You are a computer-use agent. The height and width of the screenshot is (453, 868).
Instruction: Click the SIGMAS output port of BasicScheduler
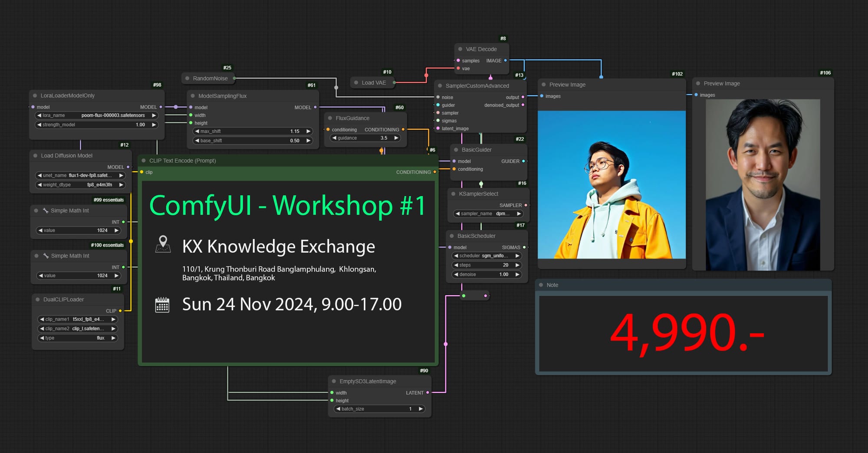(524, 247)
